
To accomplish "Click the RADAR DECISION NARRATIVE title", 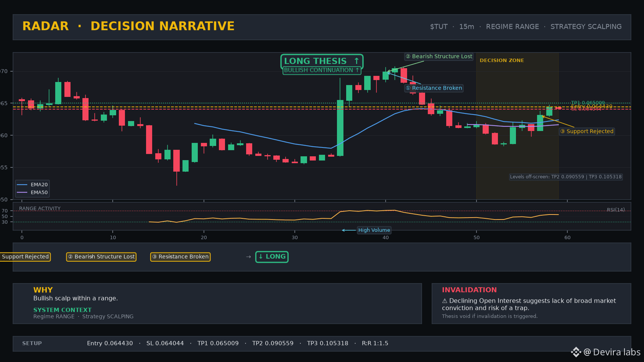I will pos(128,26).
